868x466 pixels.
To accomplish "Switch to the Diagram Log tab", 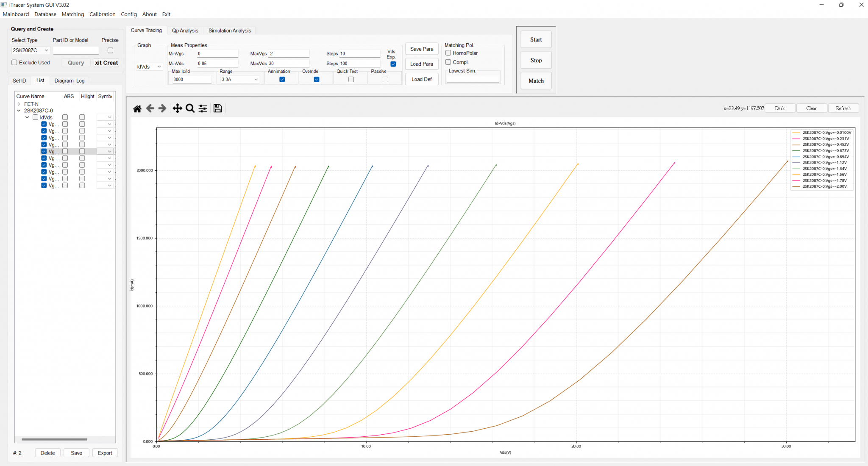I will [x=70, y=80].
